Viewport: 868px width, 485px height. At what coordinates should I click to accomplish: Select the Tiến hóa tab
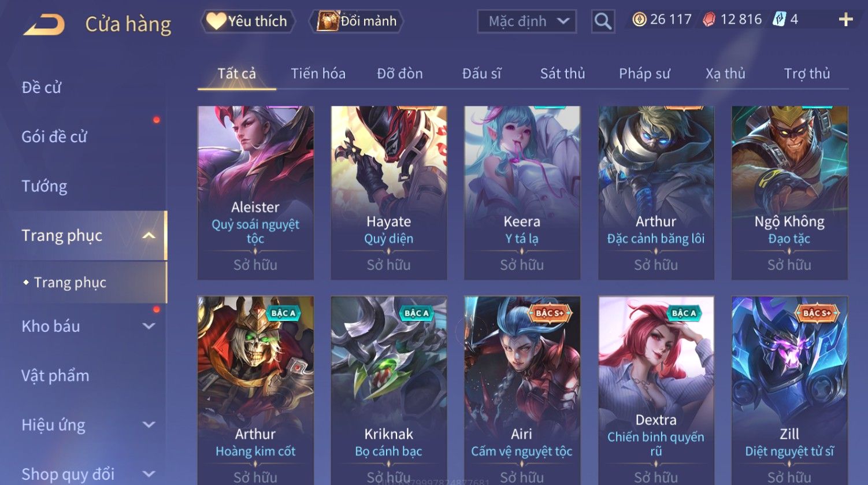point(318,73)
